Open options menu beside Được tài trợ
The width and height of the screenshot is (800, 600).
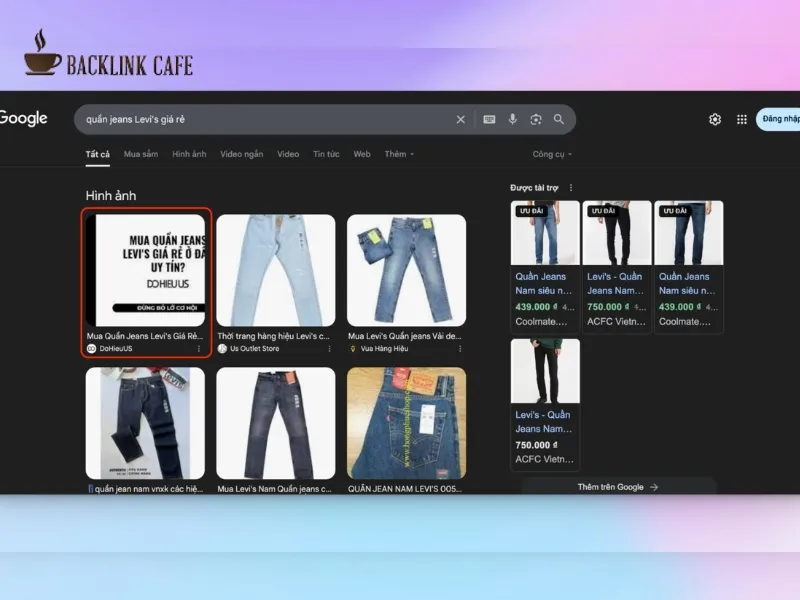tap(571, 188)
